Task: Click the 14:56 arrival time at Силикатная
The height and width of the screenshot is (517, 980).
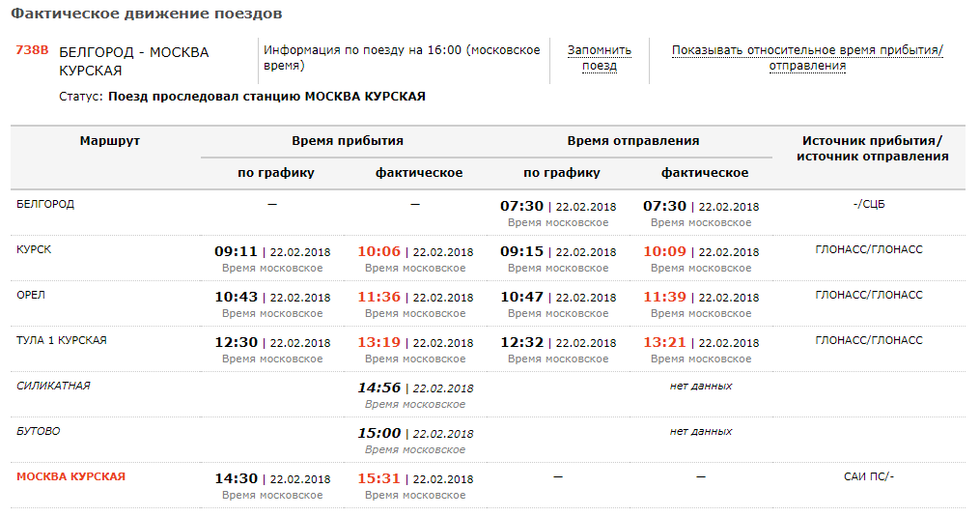Action: click(x=378, y=388)
